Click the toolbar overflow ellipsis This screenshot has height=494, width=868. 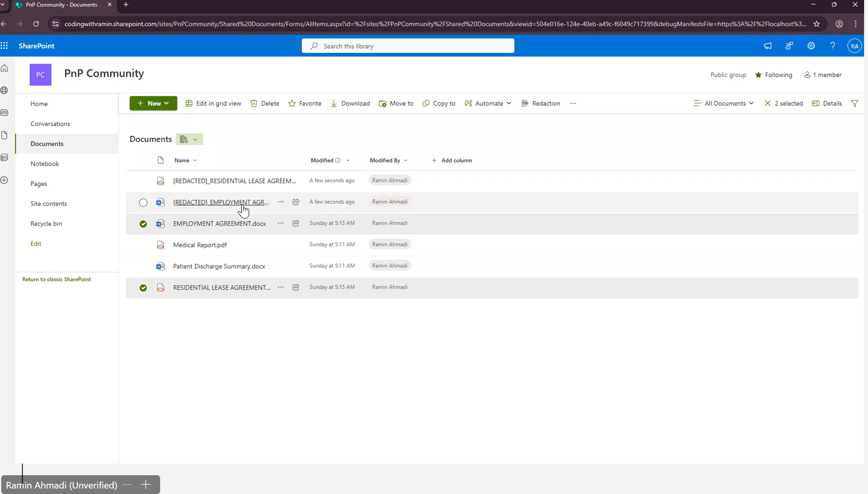click(x=573, y=103)
